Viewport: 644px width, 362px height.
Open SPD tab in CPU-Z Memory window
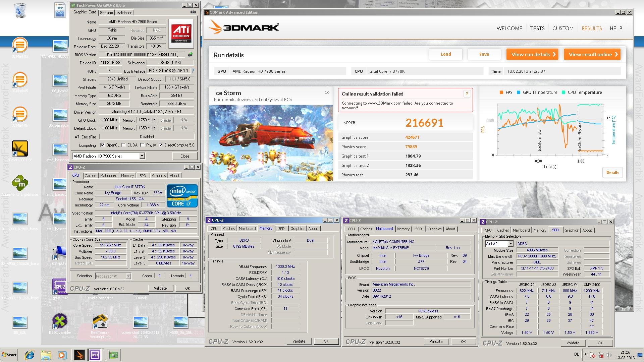(x=281, y=229)
